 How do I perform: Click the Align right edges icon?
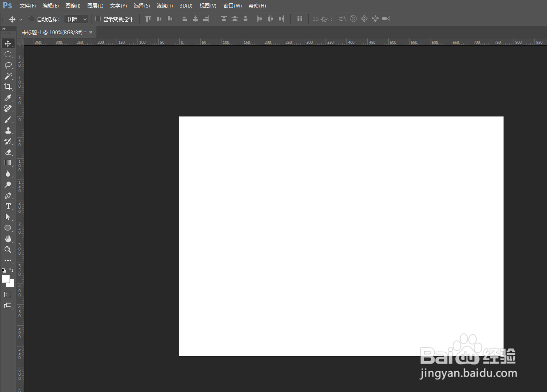206,19
